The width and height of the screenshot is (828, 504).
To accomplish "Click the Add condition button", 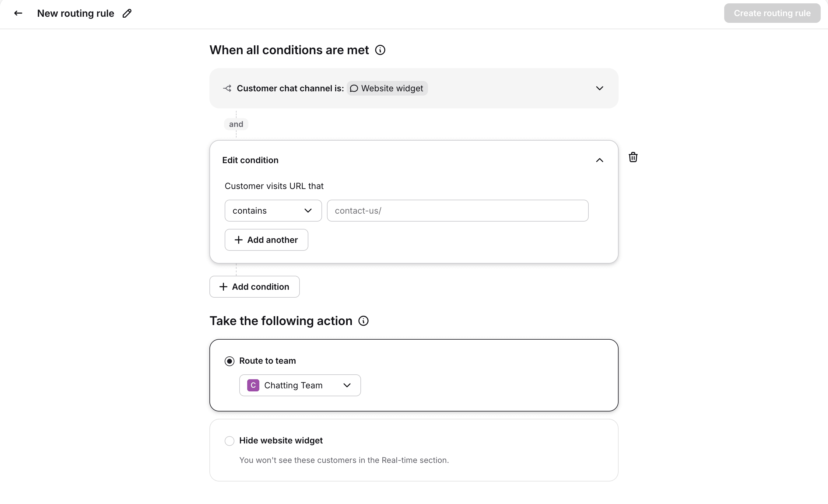I will tap(254, 287).
